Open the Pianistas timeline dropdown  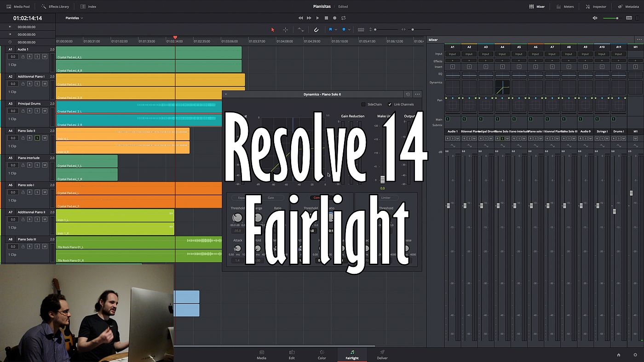coord(75,18)
